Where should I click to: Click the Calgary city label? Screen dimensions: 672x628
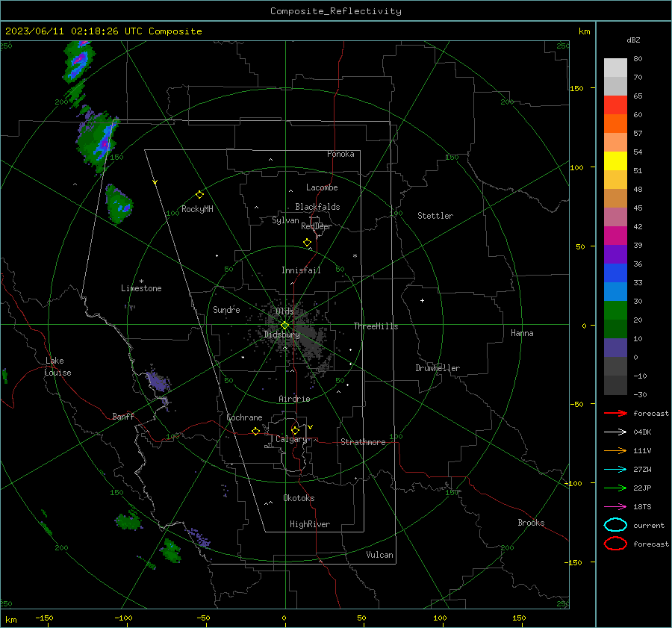tap(291, 439)
